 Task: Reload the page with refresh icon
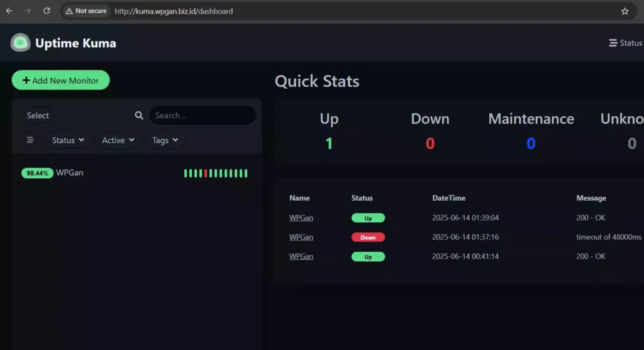click(47, 11)
